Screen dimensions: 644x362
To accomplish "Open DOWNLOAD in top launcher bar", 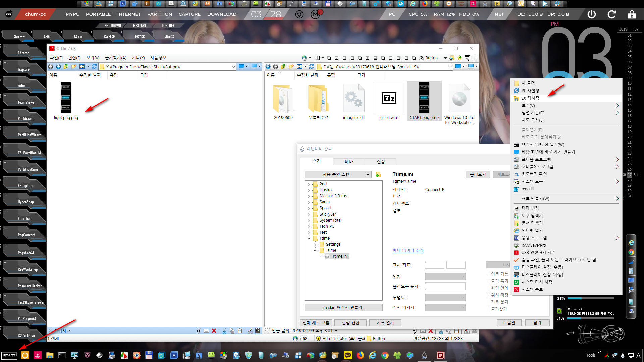I will click(222, 14).
